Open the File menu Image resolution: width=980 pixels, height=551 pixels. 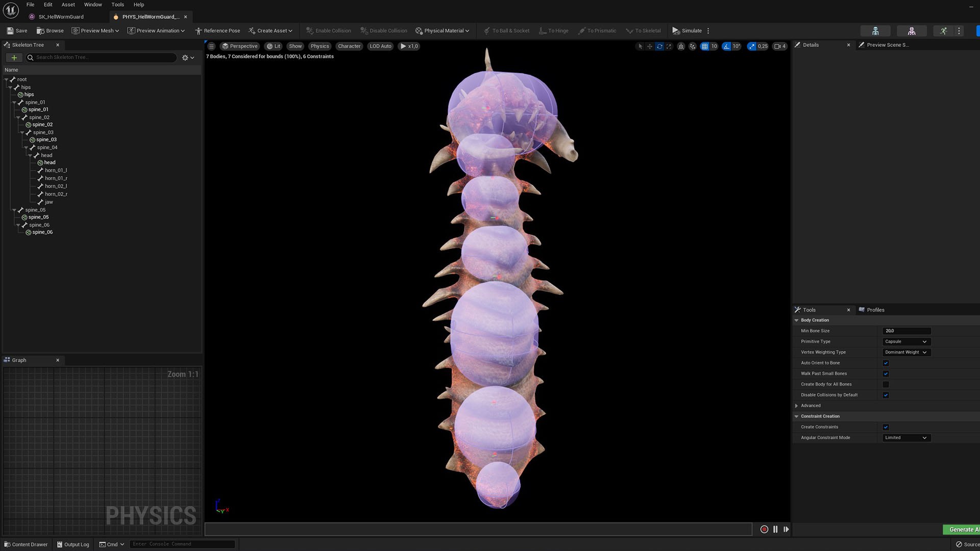point(30,5)
